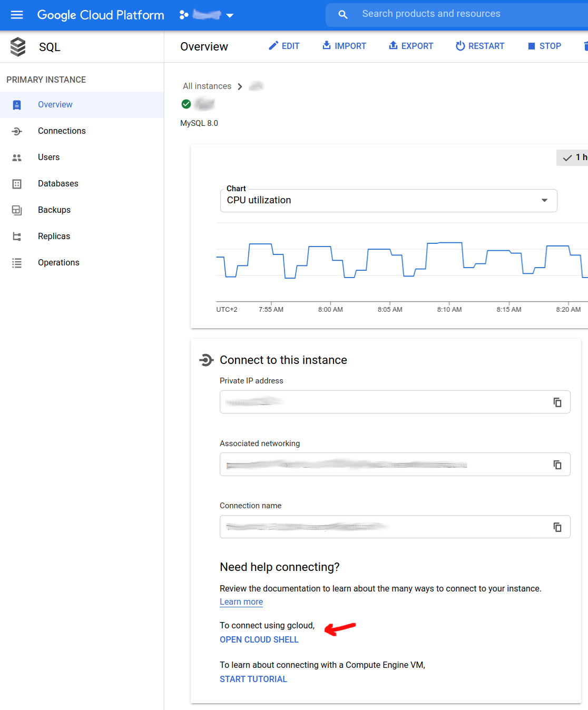Open the hamburger navigation menu

(x=17, y=15)
